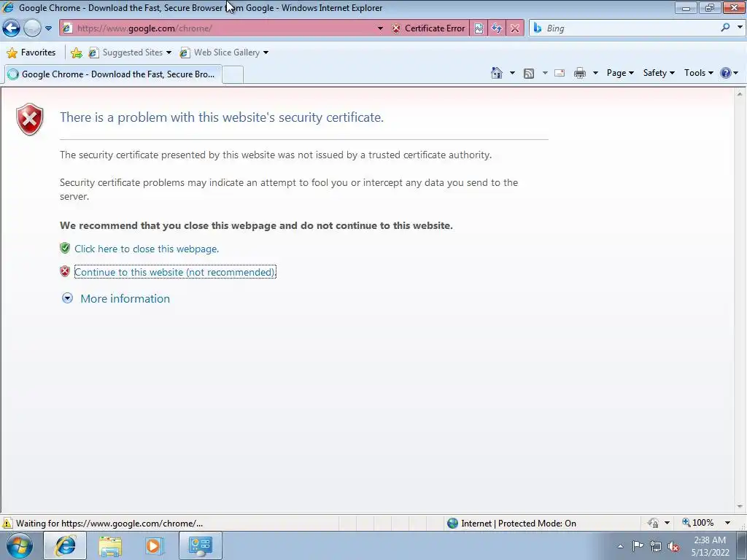Click muted volume speaker tray icon

click(x=673, y=547)
